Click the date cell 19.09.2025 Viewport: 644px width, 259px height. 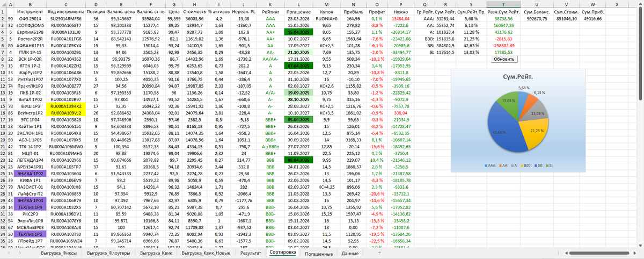coord(297,92)
